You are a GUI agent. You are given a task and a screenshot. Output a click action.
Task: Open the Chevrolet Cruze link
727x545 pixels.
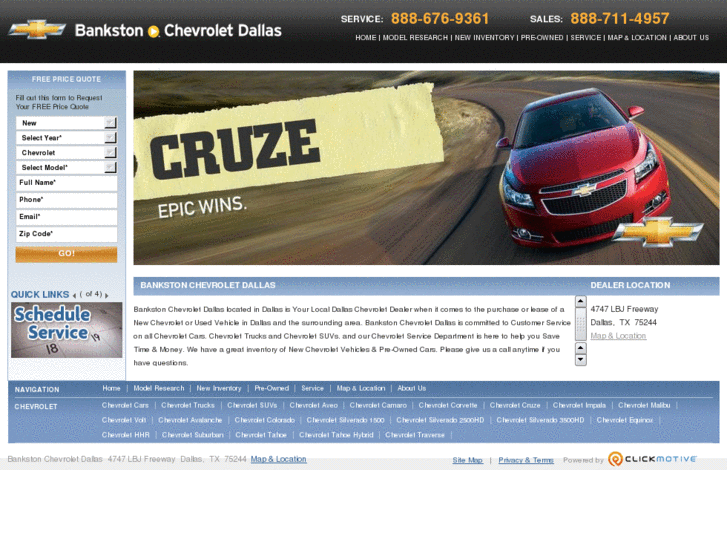(515, 405)
